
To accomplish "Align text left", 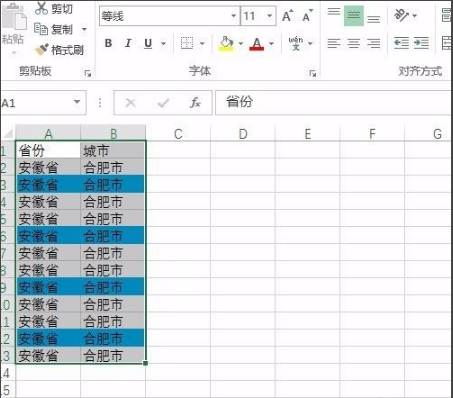I will tap(334, 43).
